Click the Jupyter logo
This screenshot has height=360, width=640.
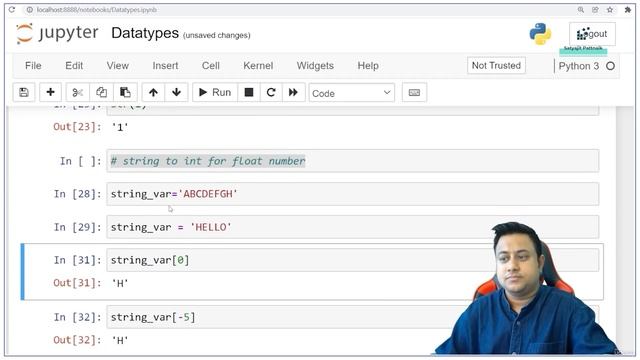pyautogui.click(x=57, y=33)
